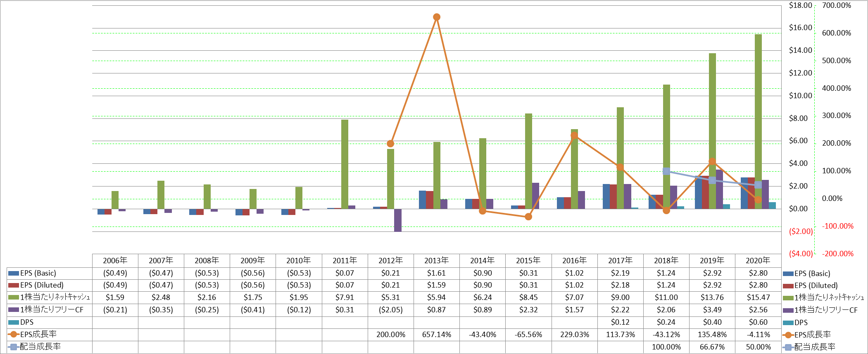Viewport: 868px width, 354px height.
Task: Click the $3.49 free CF cell for 2019
Action: coord(712,310)
